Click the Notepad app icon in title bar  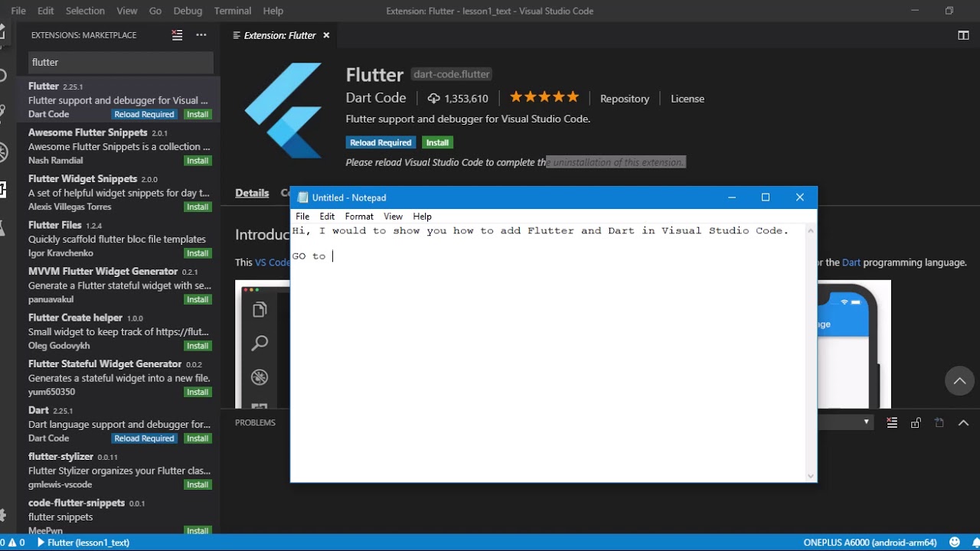[302, 197]
